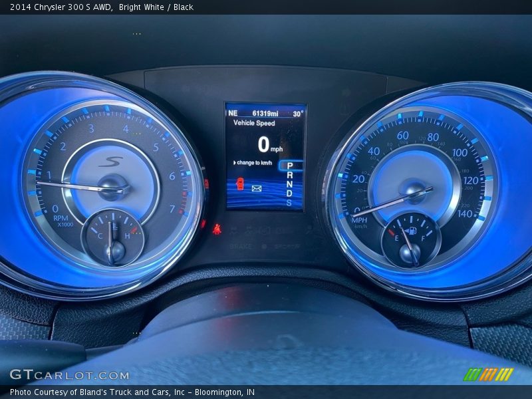Image resolution: width=532 pixels, height=399 pixels.
Task: Open the envelope message indicator
Action: point(256,188)
